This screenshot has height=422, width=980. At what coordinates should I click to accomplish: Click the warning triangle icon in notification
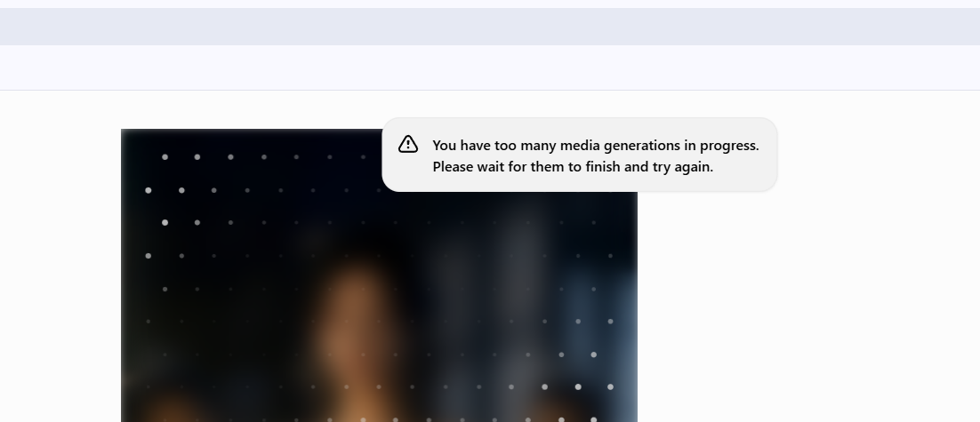pyautogui.click(x=408, y=144)
